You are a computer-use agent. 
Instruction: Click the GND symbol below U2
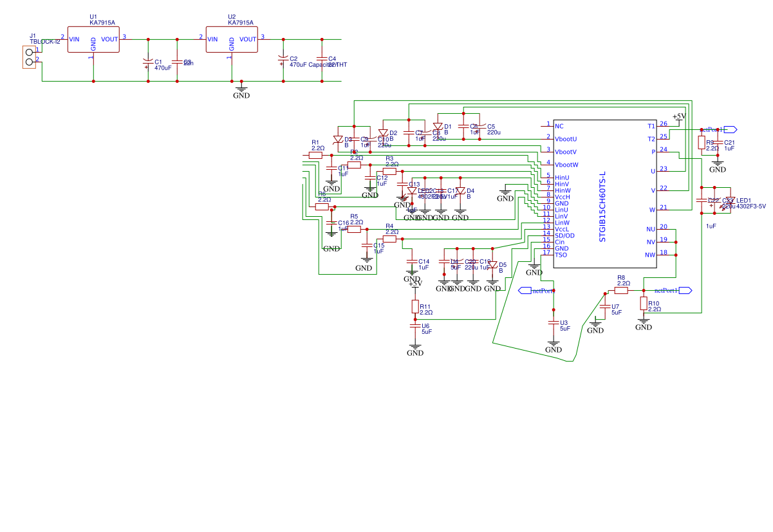pyautogui.click(x=241, y=88)
